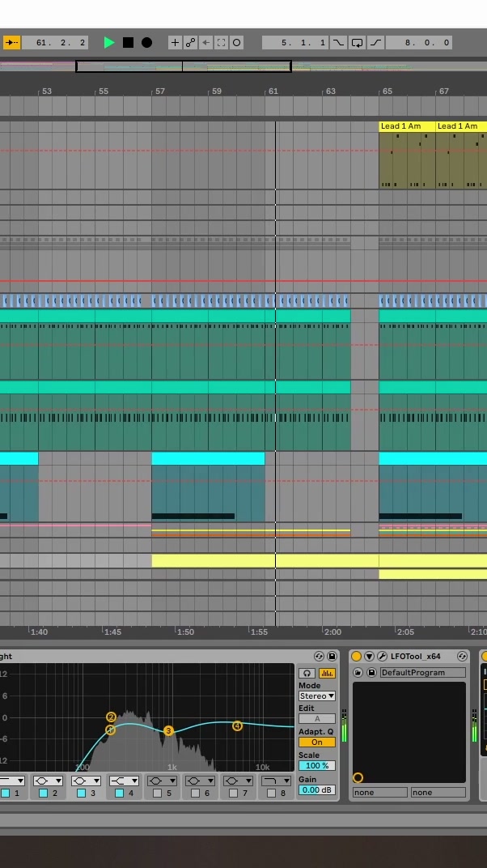This screenshot has width=487, height=868.
Task: Toggle EQ Eight spectrum analyzer icon
Action: [x=328, y=673]
